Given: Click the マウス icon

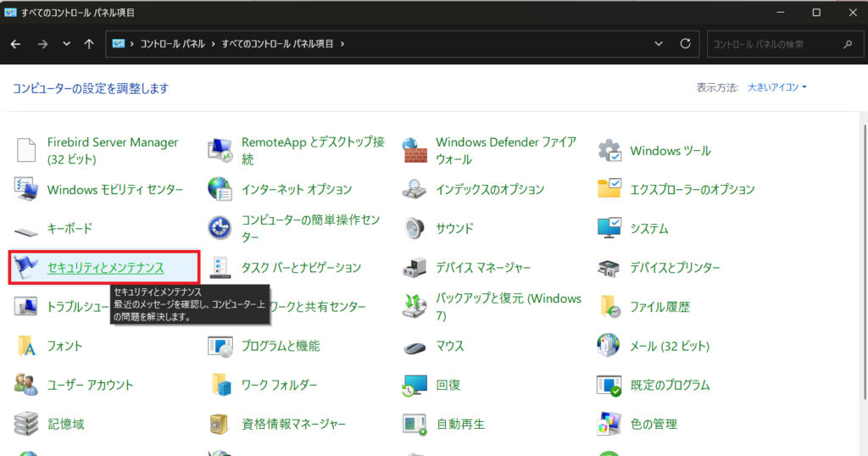Looking at the screenshot, I should [415, 348].
